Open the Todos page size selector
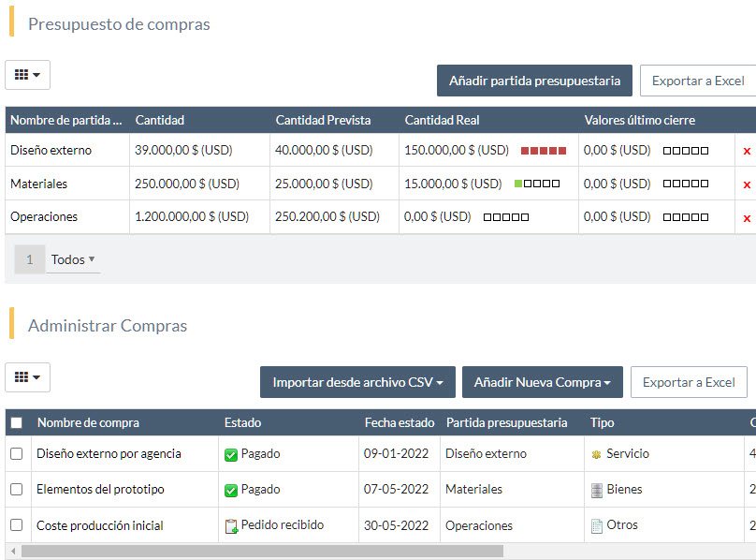This screenshot has height=560, width=756. tap(73, 259)
